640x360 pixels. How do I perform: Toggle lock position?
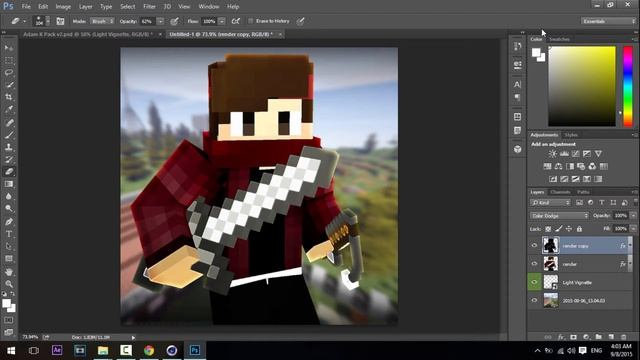[569, 229]
